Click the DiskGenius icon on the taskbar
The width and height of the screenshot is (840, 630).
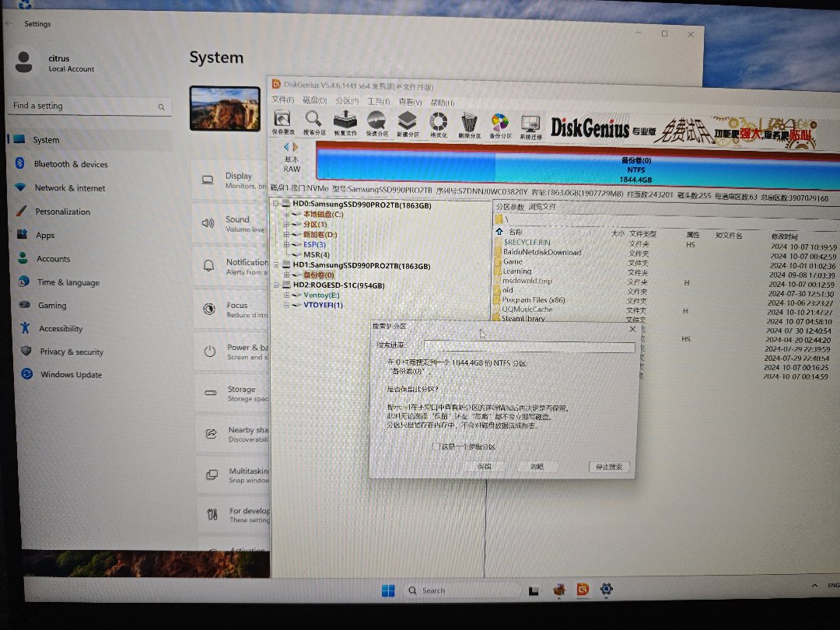(x=583, y=590)
